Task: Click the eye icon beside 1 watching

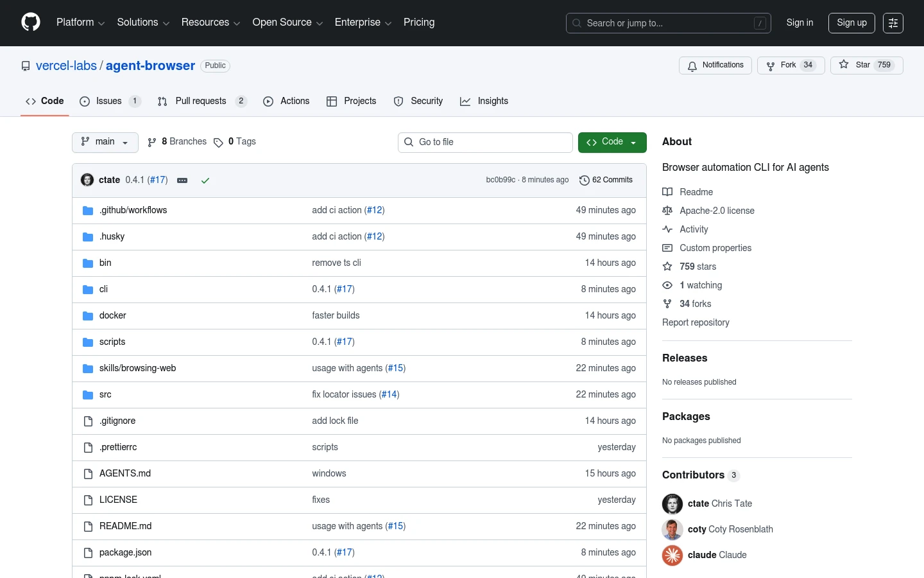Action: [x=667, y=285]
